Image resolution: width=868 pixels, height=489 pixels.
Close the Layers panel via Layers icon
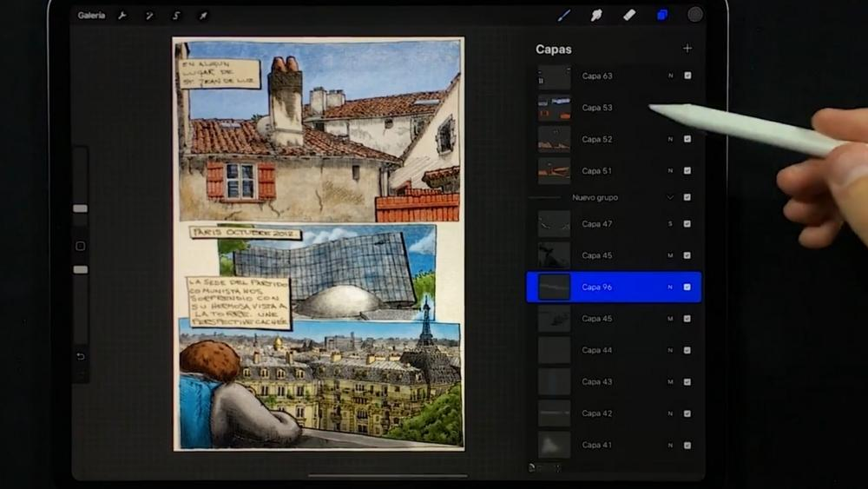[x=662, y=16]
